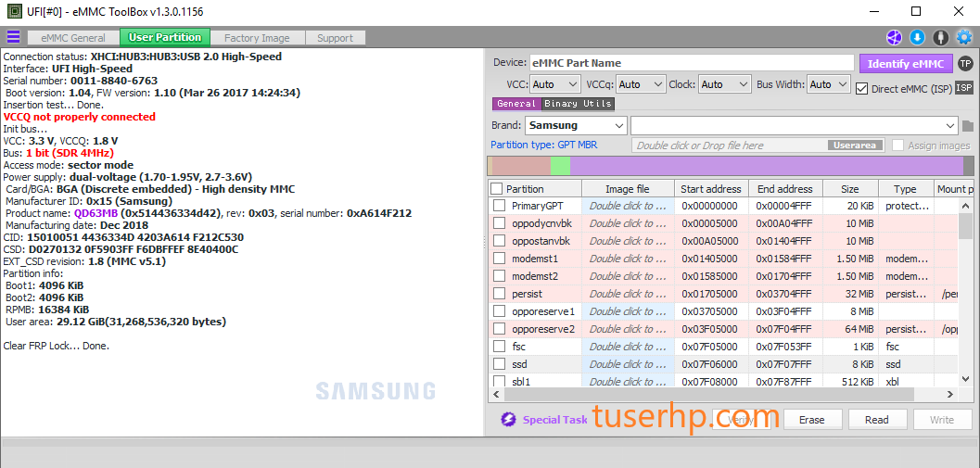
Task: Click the table's horizontal scrollbar left arrow
Action: [x=496, y=394]
